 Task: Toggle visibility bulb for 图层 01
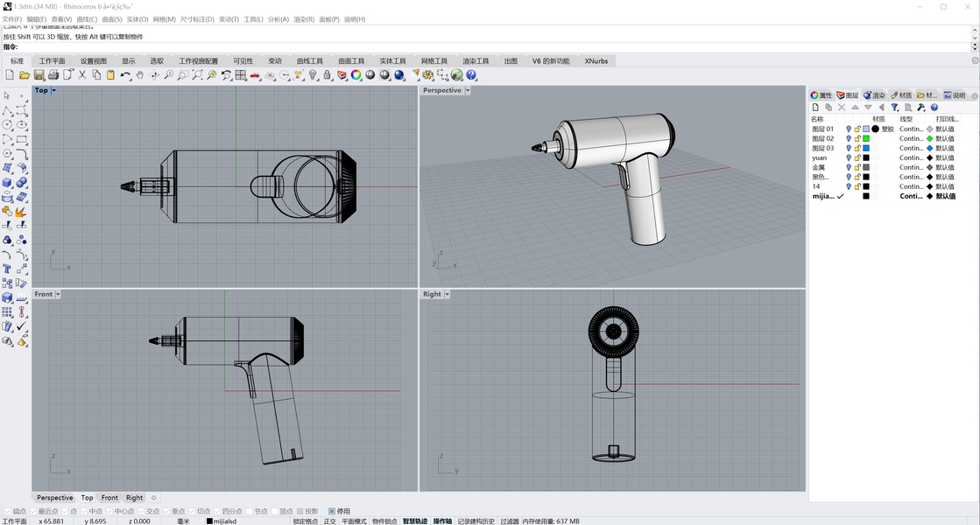coord(849,129)
